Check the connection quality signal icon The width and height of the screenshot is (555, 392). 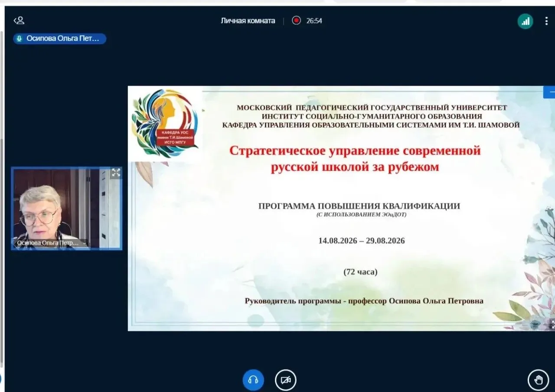pyautogui.click(x=525, y=21)
